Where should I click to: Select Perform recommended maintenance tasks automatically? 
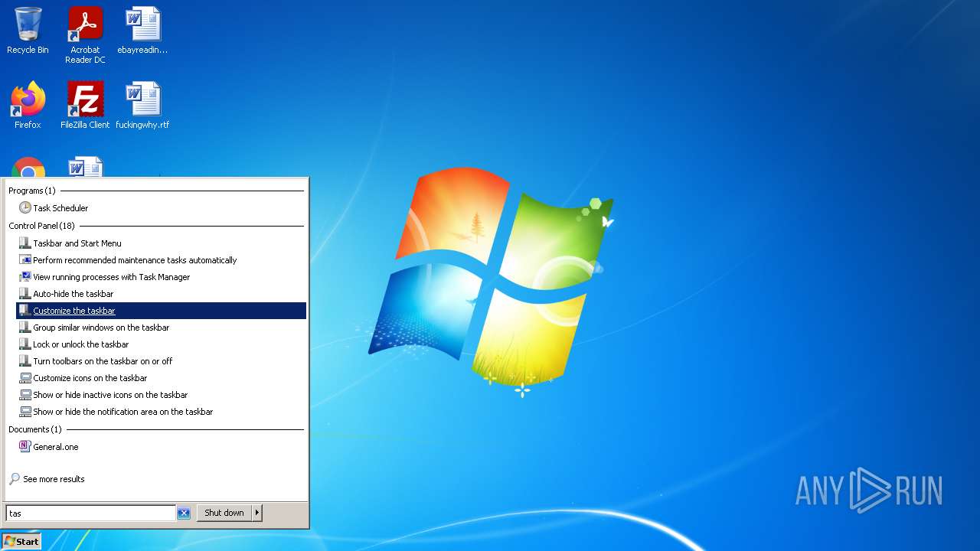tap(161, 260)
